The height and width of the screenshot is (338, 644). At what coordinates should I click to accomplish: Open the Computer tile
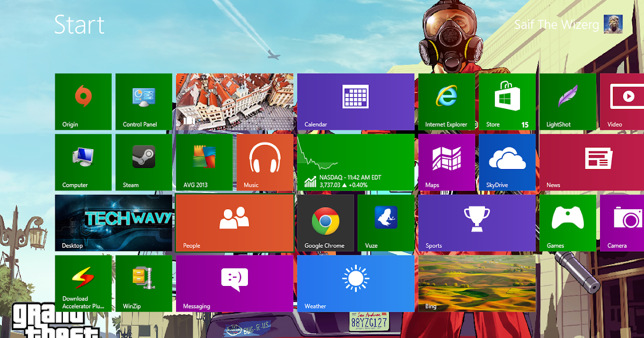[83, 163]
